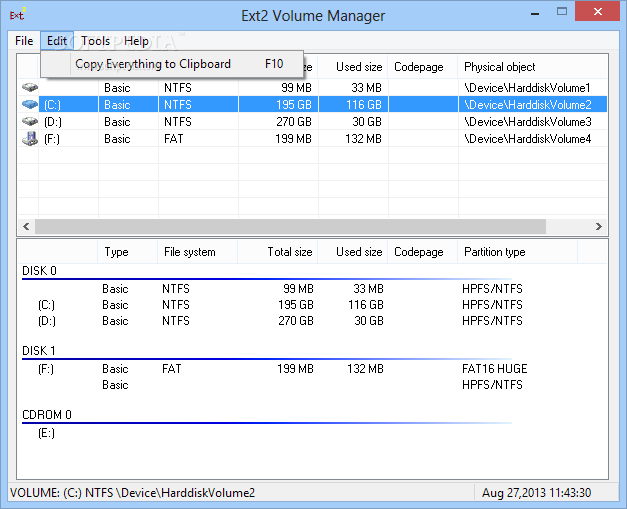Select DISK 1 heading

(x=38, y=351)
